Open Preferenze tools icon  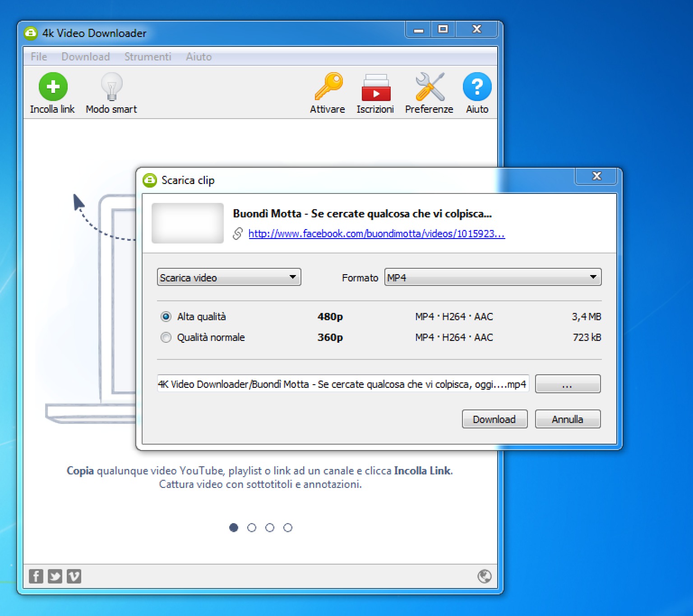(430, 86)
